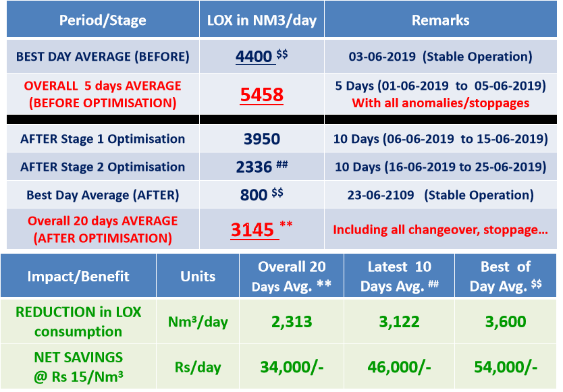This screenshot has width=563, height=392.
Task: Select the AFTER Stage 1 Optimisation cell
Action: tap(103, 139)
